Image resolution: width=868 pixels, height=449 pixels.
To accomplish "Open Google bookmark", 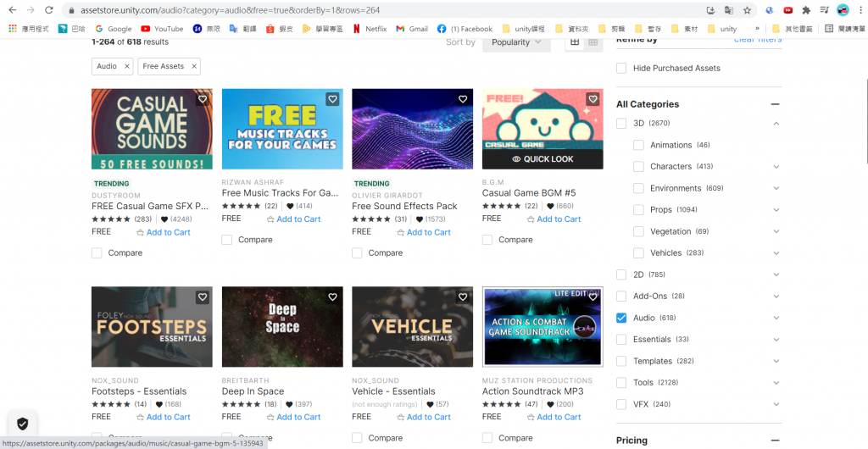I will (x=114, y=29).
